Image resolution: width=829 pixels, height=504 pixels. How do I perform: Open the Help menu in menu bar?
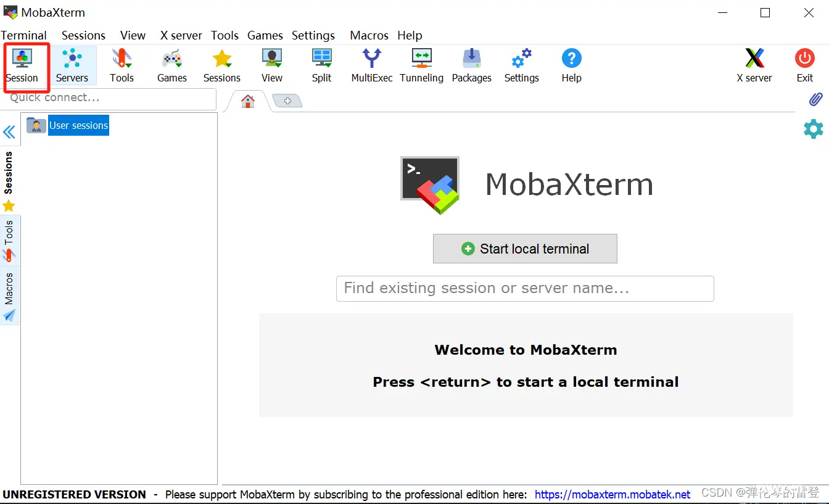[410, 35]
